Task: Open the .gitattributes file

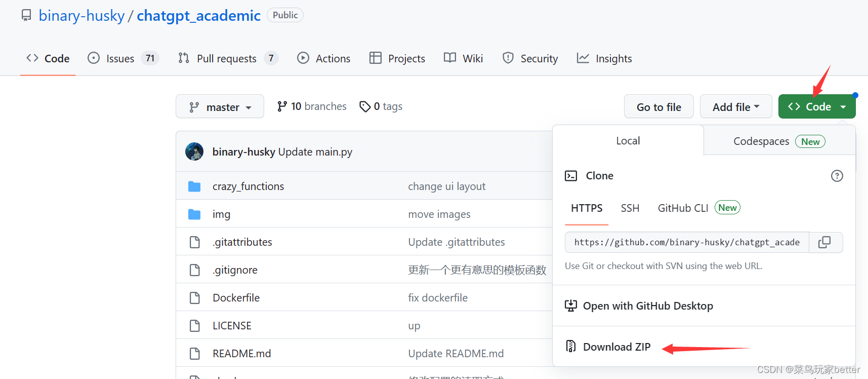Action: [242, 242]
